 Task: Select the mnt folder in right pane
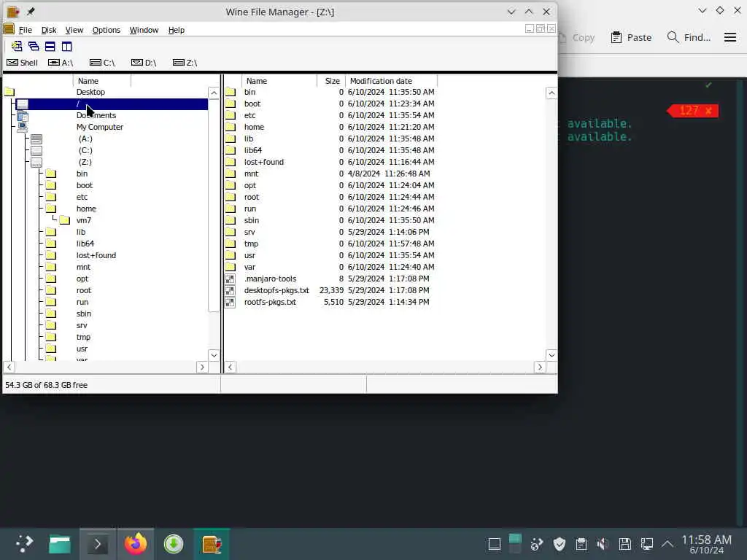pyautogui.click(x=251, y=174)
